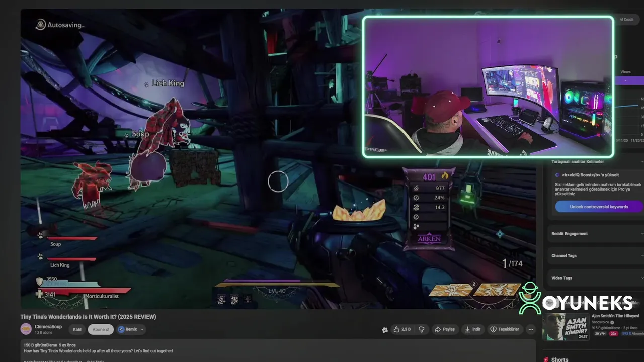The image size is (644, 362).
Task: Open the Paylaş share dialog
Action: 445,329
